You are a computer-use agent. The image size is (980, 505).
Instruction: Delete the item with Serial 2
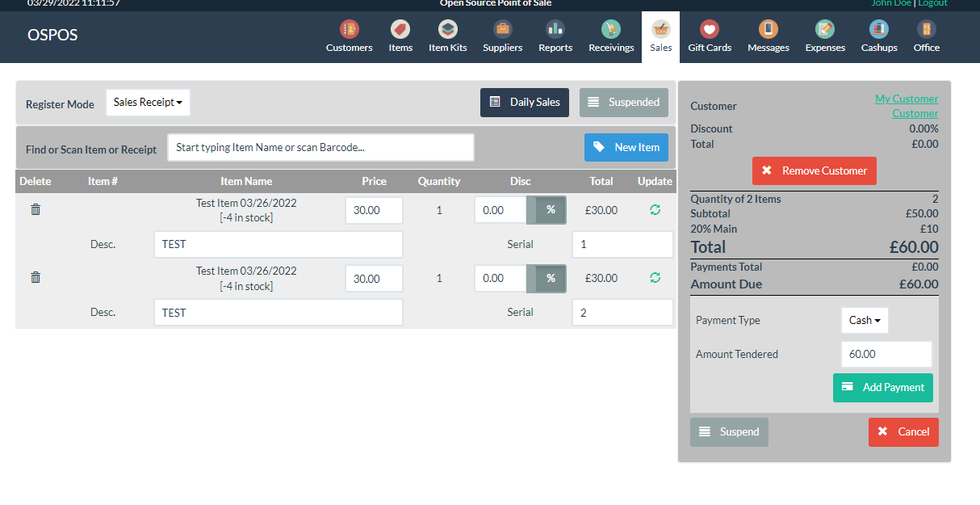(36, 277)
